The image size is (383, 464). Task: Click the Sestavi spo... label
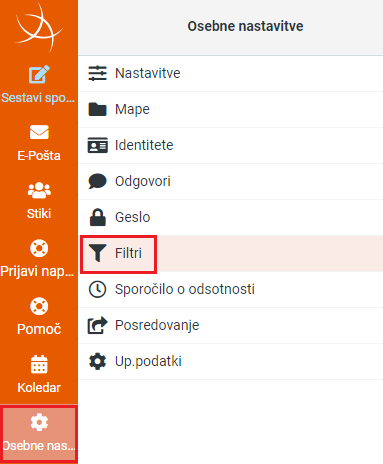pyautogui.click(x=38, y=98)
